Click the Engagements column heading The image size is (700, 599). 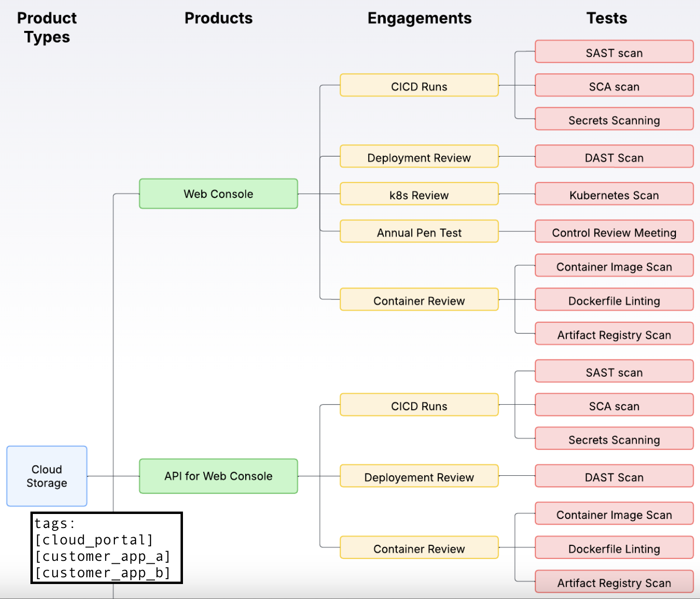(419, 18)
